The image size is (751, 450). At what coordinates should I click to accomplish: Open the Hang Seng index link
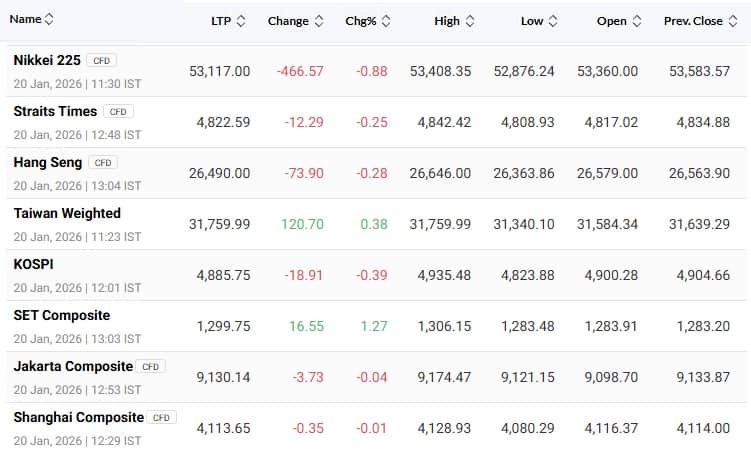[48, 163]
